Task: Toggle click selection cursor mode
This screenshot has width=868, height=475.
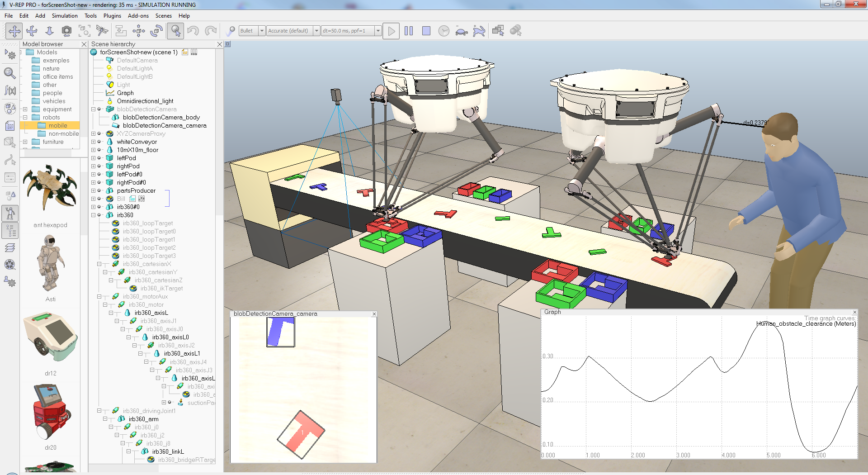Action: pyautogui.click(x=175, y=31)
